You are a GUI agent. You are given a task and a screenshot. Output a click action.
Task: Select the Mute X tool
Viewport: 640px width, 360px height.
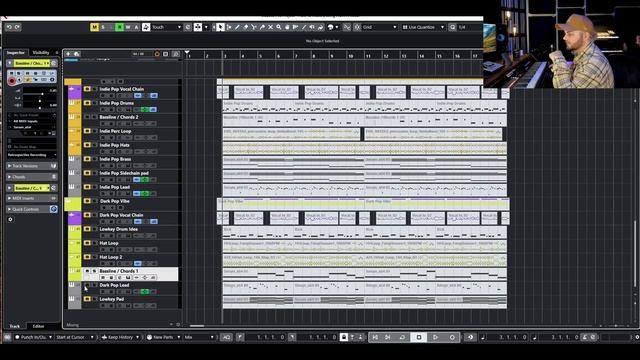[270, 27]
